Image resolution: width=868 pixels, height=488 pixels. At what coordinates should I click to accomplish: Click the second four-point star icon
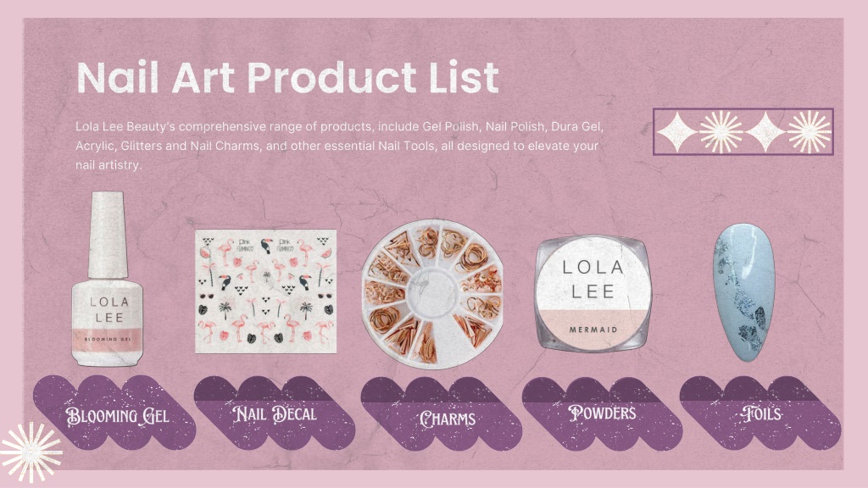tap(765, 131)
